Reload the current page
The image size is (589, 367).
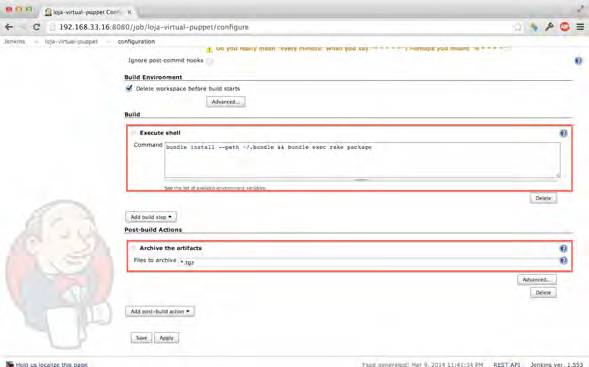pyautogui.click(x=36, y=27)
